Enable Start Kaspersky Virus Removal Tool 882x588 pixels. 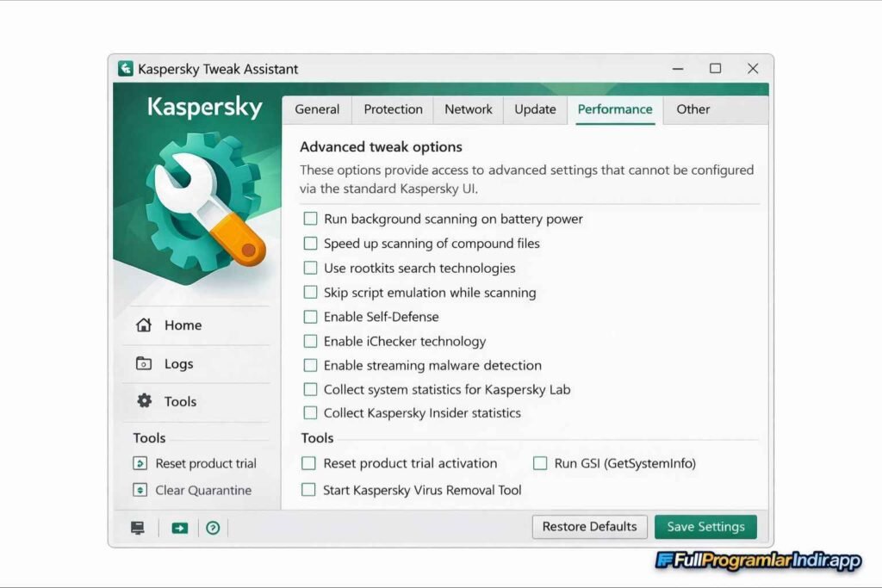[x=307, y=490]
